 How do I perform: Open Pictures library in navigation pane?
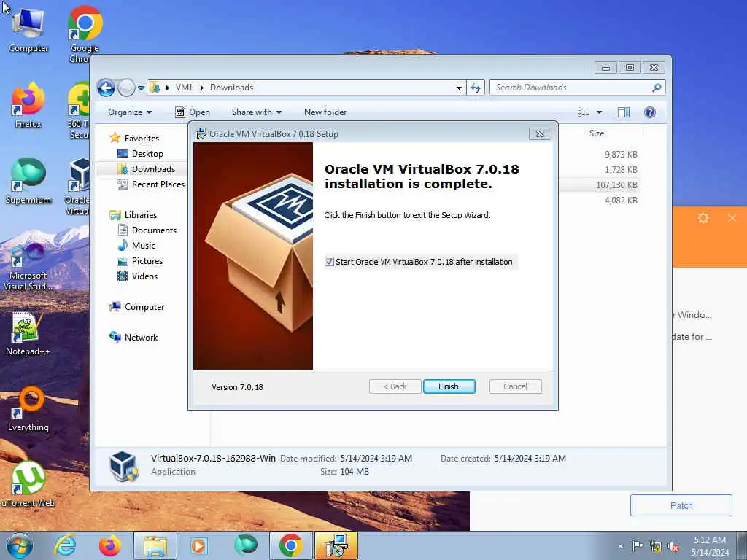click(147, 260)
